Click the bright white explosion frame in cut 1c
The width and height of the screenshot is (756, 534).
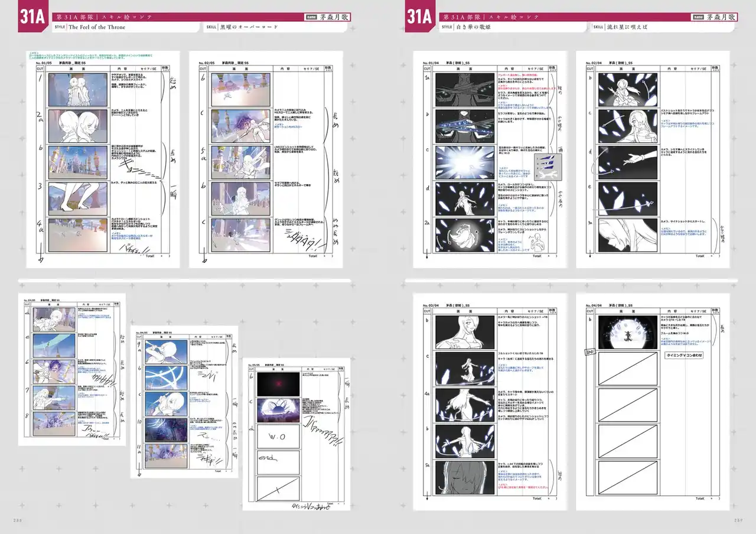(465, 162)
